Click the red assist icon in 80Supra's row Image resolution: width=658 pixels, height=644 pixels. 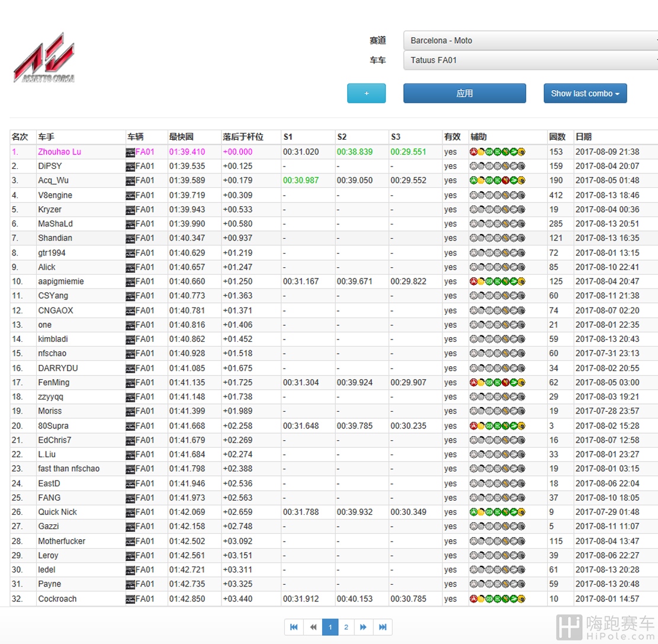point(473,426)
